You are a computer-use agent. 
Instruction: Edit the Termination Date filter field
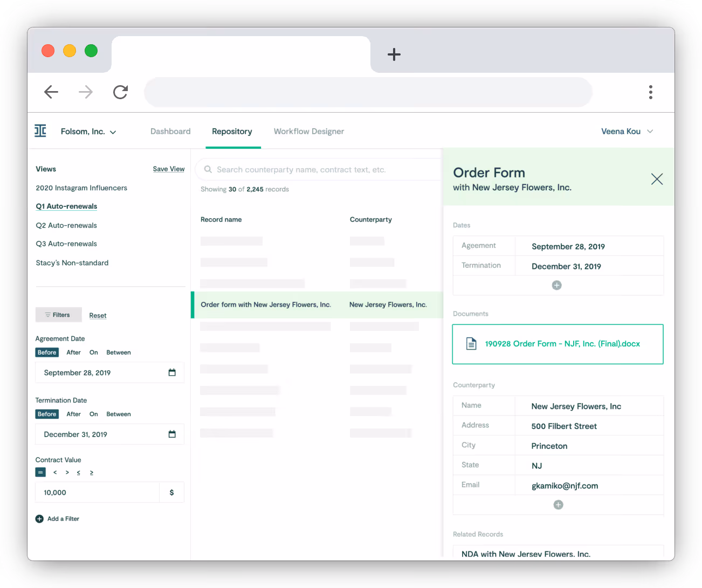(x=109, y=434)
